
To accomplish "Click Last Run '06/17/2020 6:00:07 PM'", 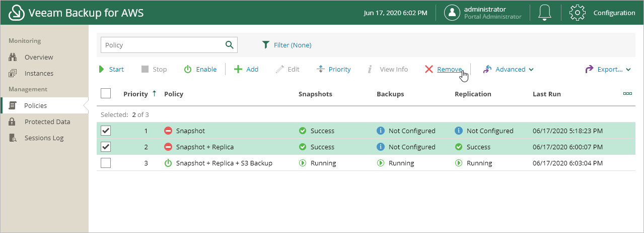I will pos(567,147).
